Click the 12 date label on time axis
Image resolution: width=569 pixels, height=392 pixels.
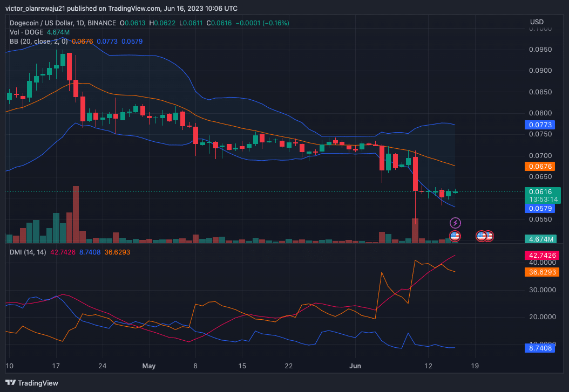click(x=428, y=366)
